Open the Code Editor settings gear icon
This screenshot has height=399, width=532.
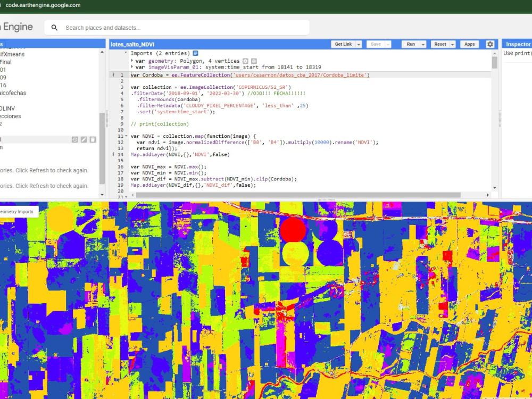[490, 44]
